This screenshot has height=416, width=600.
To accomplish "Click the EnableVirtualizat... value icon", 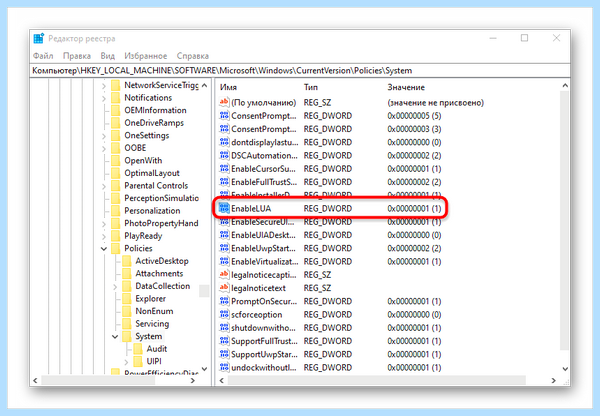I will tap(224, 261).
